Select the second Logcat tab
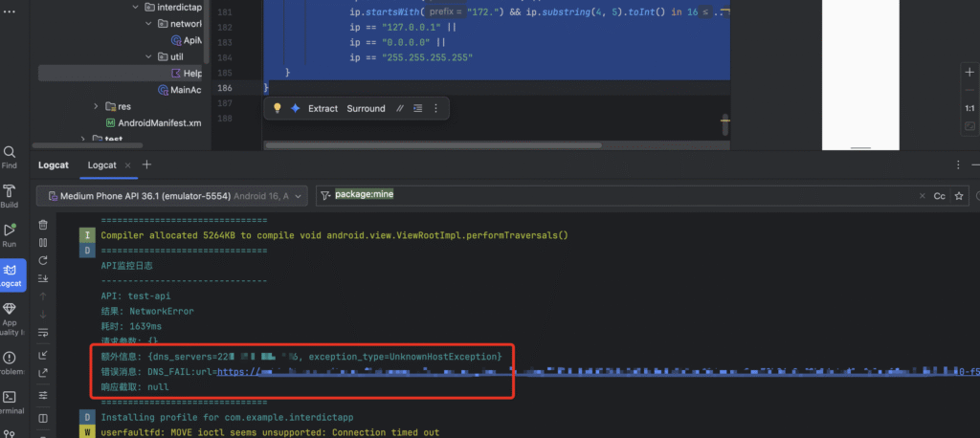The image size is (980, 438). (x=102, y=164)
